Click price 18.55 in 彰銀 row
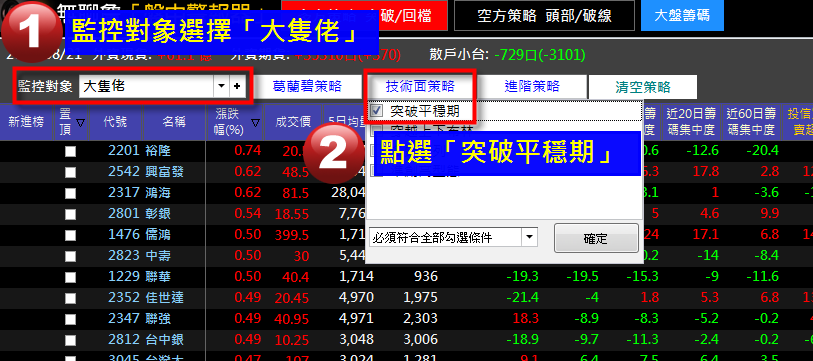This screenshot has height=361, width=813. click(292, 214)
